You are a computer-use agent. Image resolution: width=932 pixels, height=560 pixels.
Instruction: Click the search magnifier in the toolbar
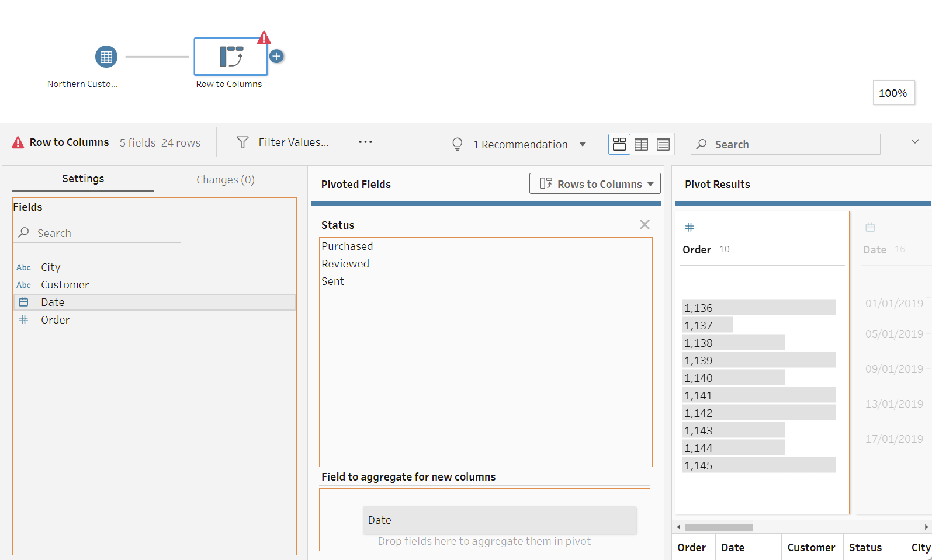point(702,144)
